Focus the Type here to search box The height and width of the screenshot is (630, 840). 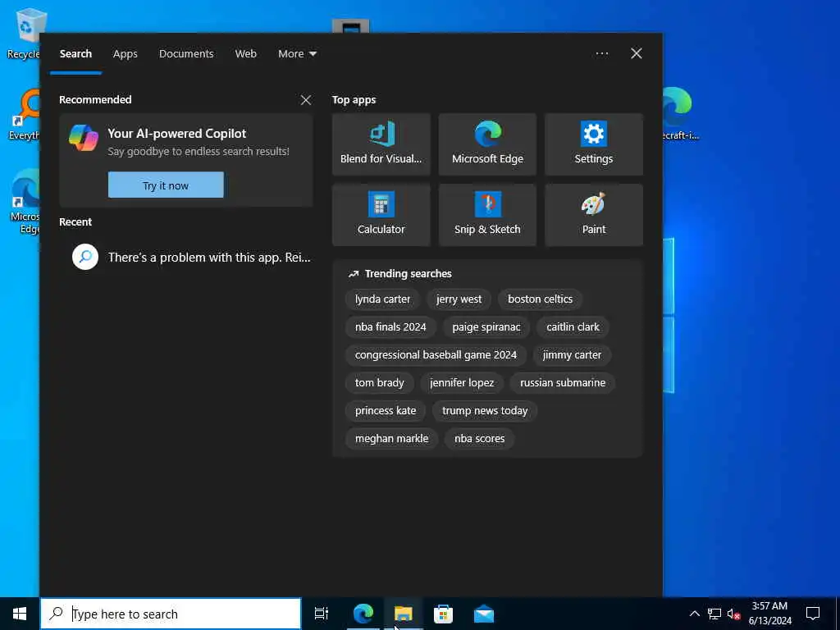point(171,614)
